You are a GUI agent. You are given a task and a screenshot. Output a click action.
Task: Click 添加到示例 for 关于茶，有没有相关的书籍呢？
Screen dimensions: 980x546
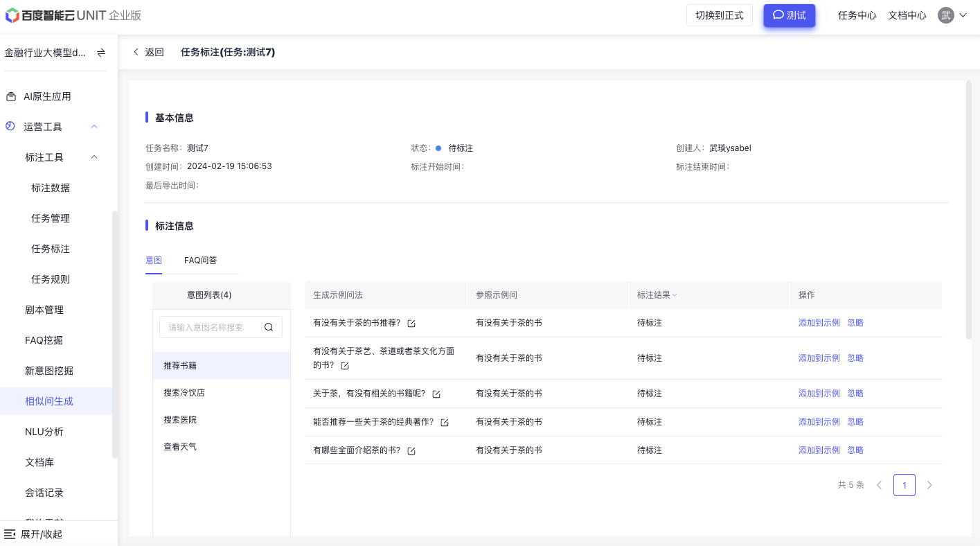(x=819, y=394)
